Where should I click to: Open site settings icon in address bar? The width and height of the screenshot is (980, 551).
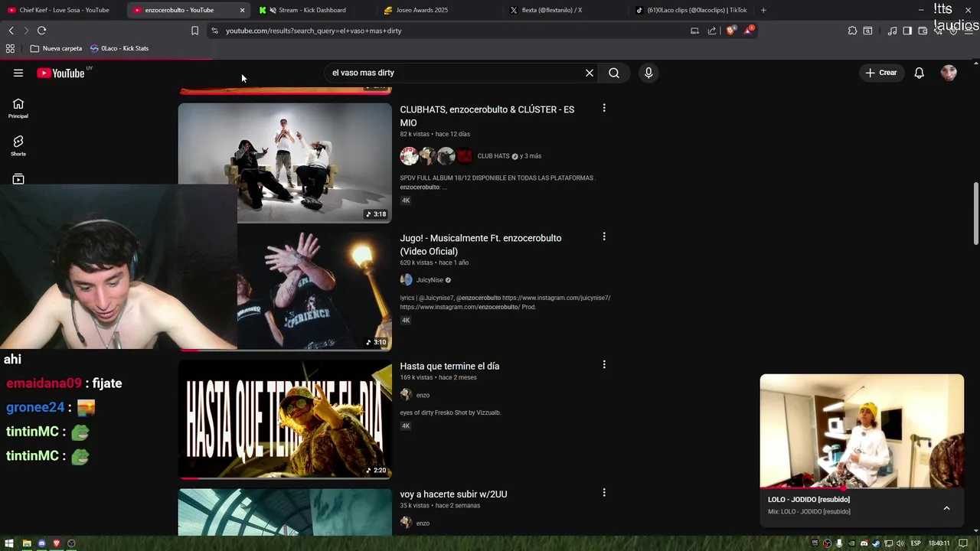pos(214,31)
